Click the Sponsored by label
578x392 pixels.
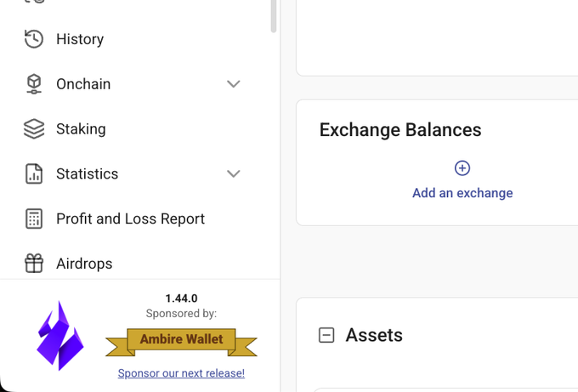click(x=181, y=314)
